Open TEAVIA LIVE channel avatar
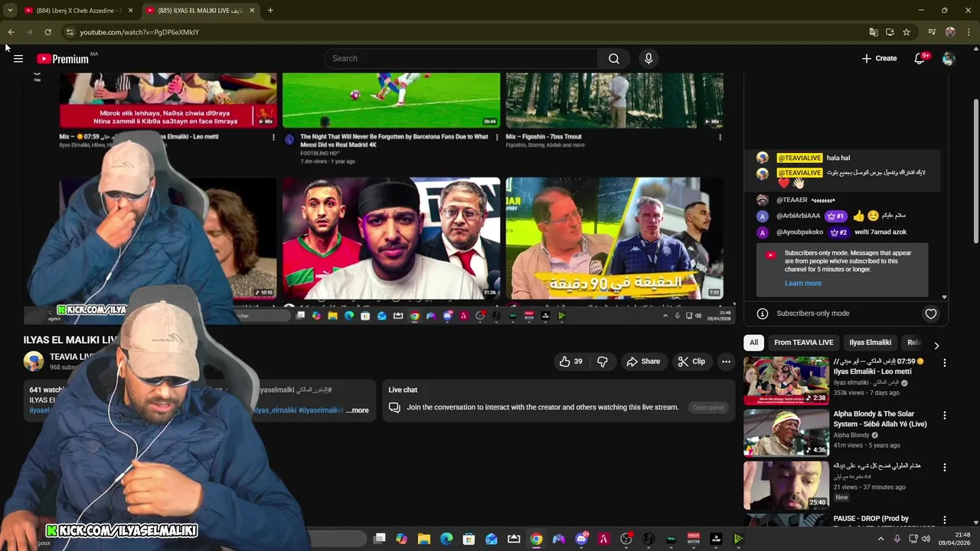This screenshot has width=980, height=551. point(34,361)
